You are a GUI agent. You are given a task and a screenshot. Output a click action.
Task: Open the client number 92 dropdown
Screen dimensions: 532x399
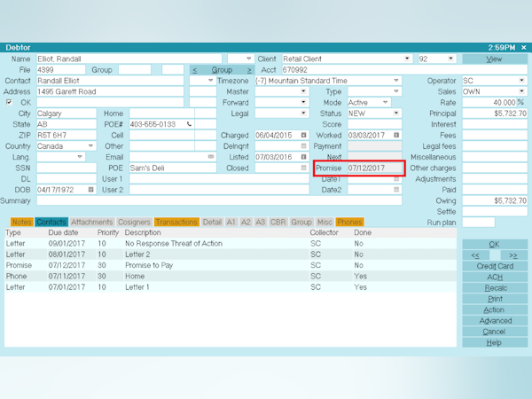(x=450, y=59)
